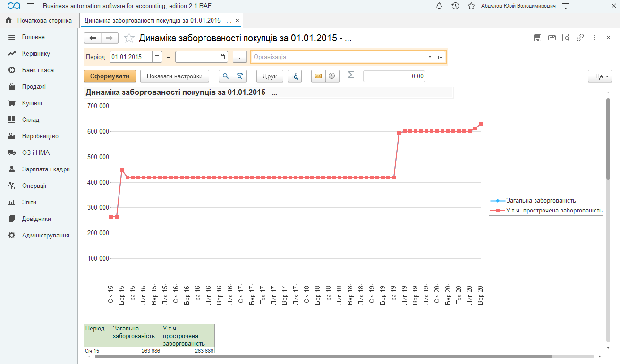The width and height of the screenshot is (620, 364).
Task: Open notifications bell icon
Action: [x=439, y=6]
